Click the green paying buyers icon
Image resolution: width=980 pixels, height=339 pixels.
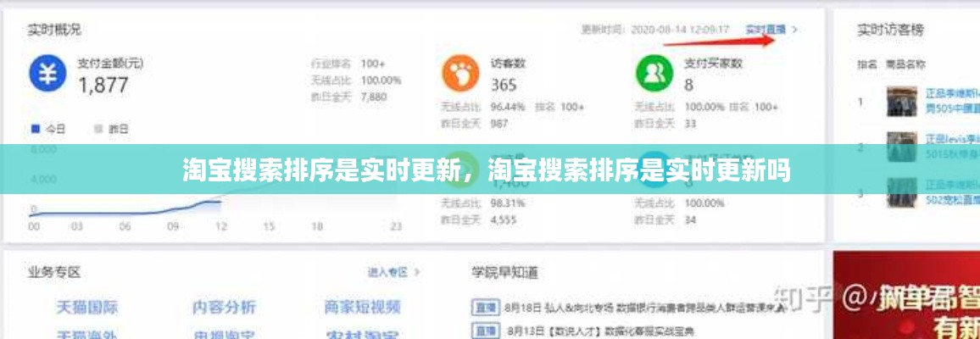pos(654,73)
